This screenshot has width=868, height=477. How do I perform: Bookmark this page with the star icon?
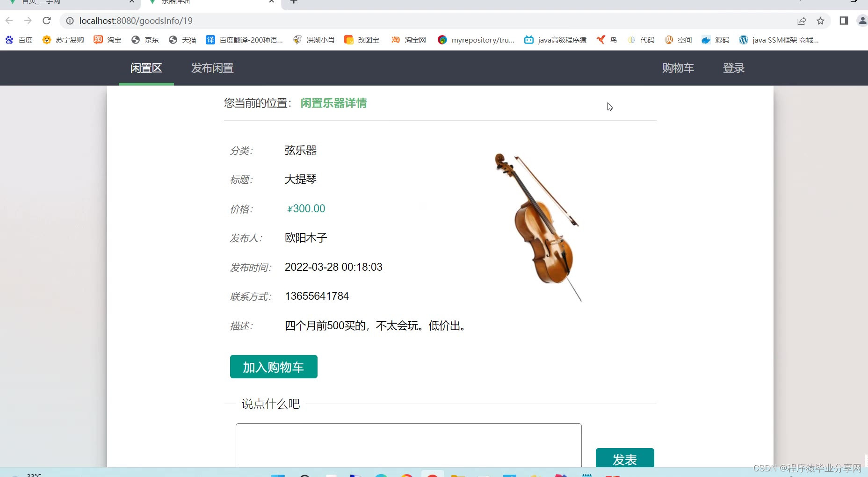(820, 21)
